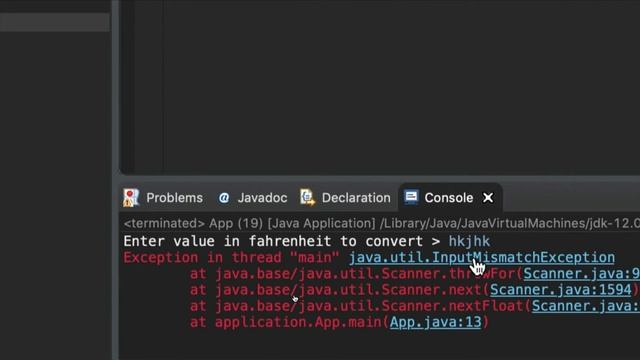640x360 pixels.
Task: Open Scanner.java link in throwFor line
Action: [582, 273]
